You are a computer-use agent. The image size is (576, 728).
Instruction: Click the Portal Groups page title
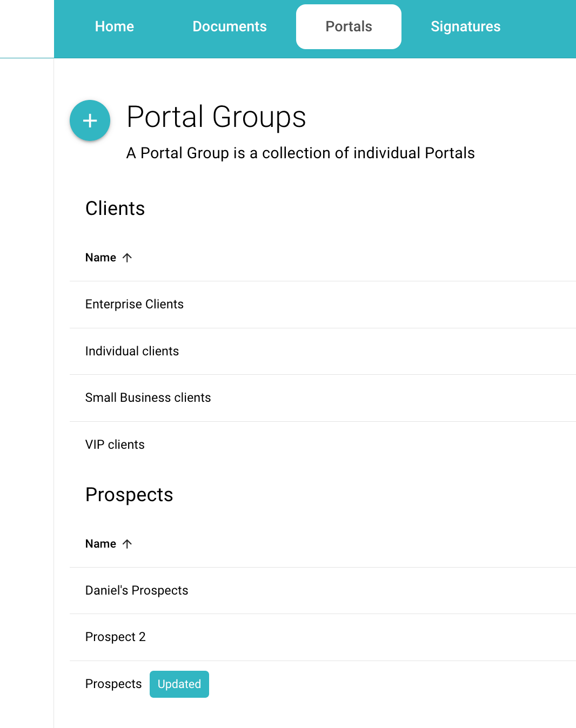[x=216, y=117]
